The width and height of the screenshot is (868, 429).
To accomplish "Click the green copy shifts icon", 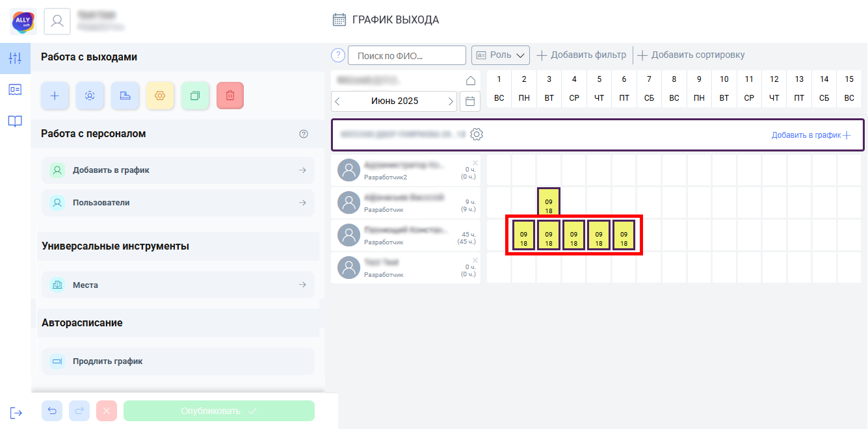I will point(195,96).
